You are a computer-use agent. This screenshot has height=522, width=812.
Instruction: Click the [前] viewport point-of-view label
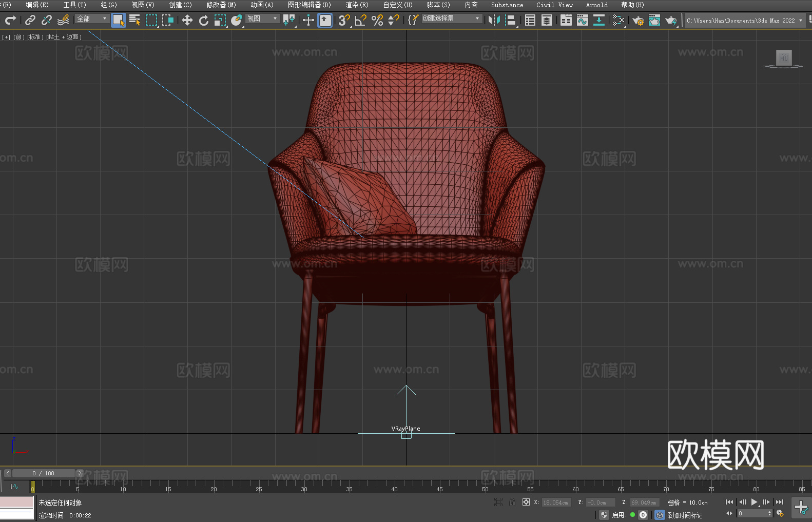tap(18, 37)
